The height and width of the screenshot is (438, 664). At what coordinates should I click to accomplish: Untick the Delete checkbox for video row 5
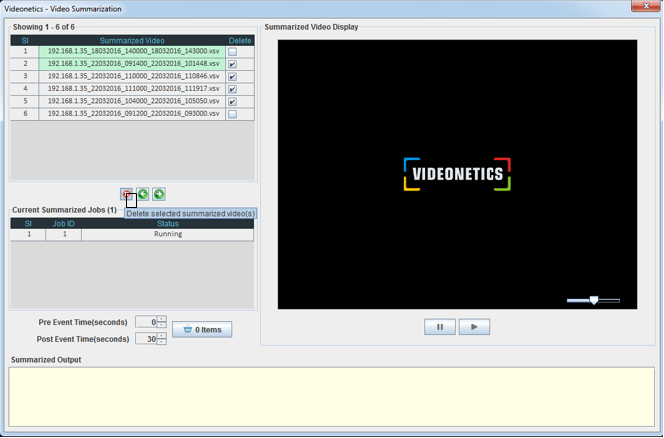pyautogui.click(x=232, y=102)
